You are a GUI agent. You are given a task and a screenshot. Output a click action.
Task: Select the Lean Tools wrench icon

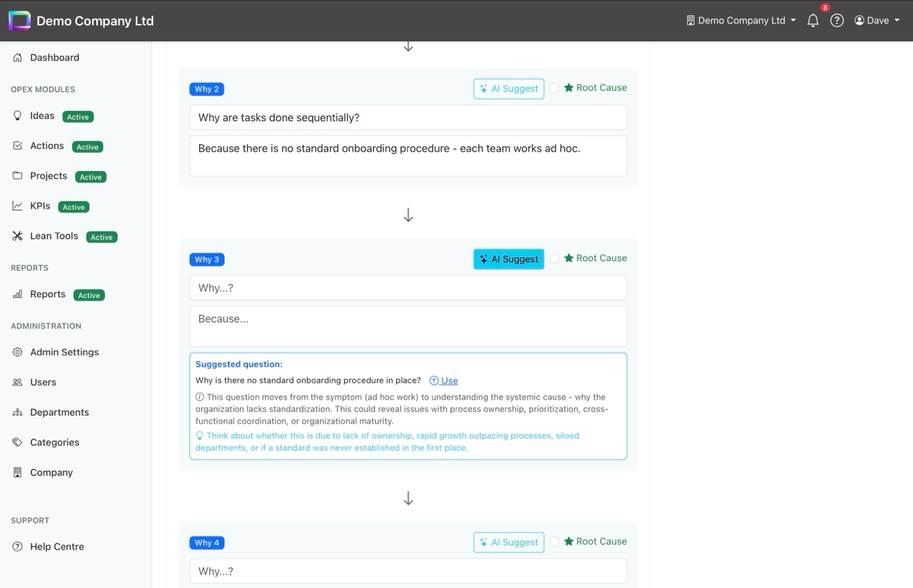[17, 236]
